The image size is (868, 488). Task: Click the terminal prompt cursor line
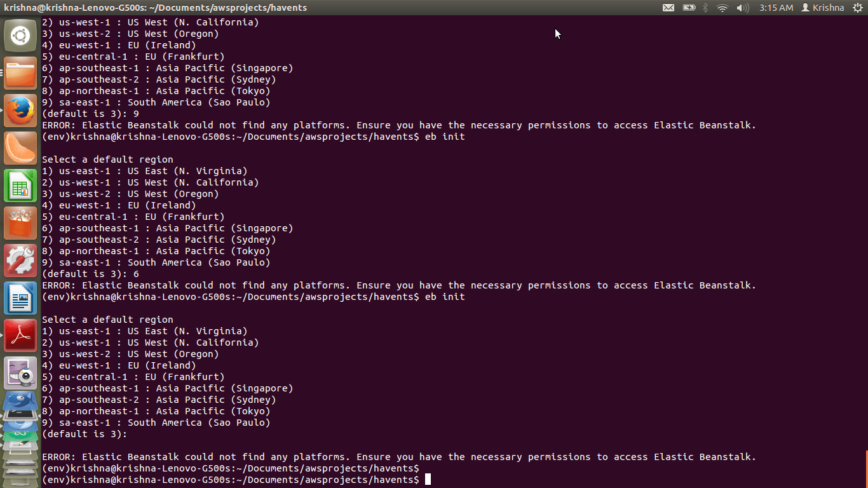coord(428,480)
